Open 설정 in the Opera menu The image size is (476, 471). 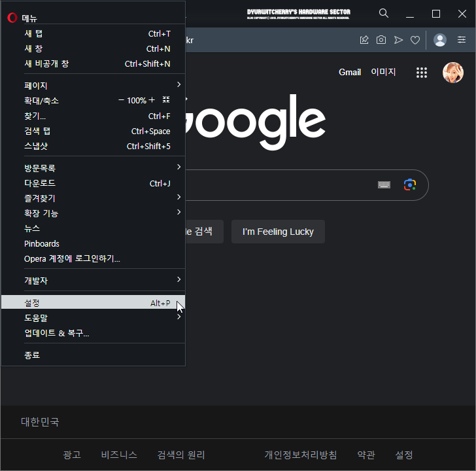pos(93,302)
